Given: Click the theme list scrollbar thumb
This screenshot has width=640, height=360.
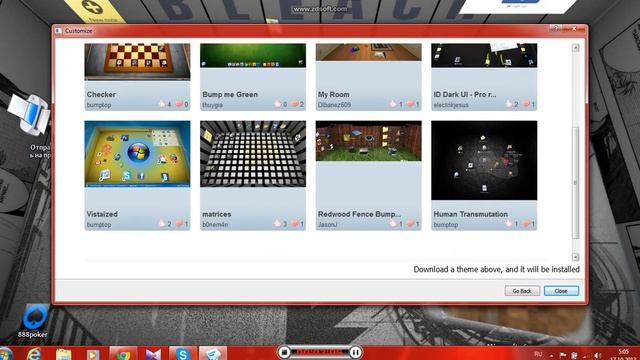Looking at the screenshot, I should click(575, 182).
